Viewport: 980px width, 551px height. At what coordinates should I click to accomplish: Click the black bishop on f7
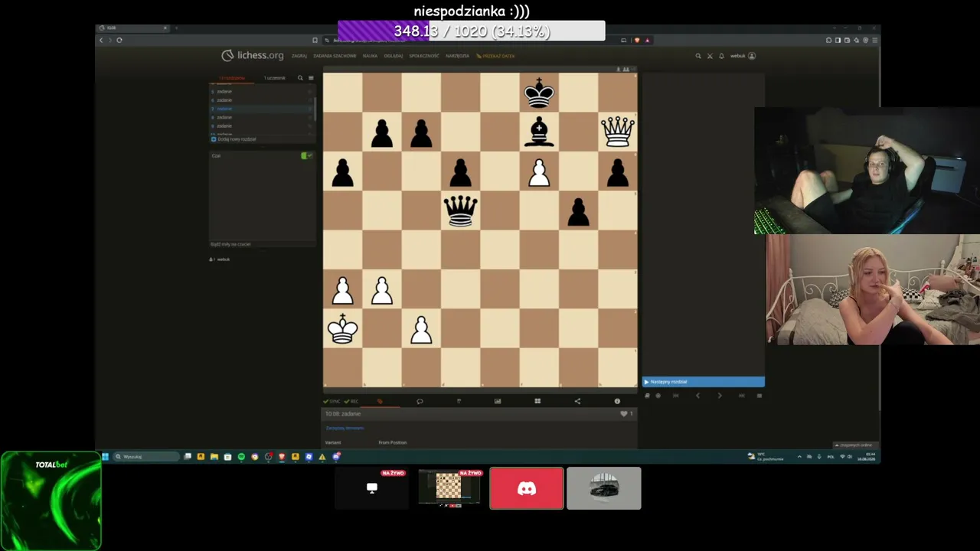[539, 131]
